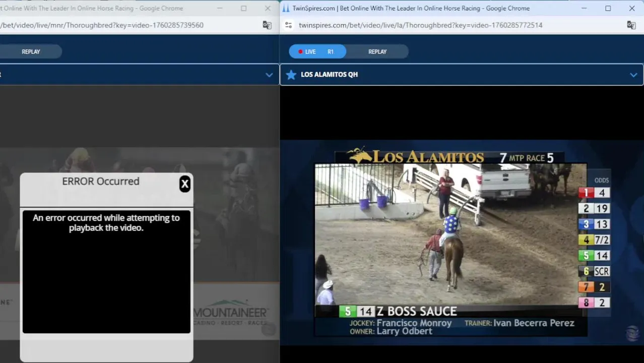
Task: Open translate icon in right window address bar
Action: click(x=631, y=25)
